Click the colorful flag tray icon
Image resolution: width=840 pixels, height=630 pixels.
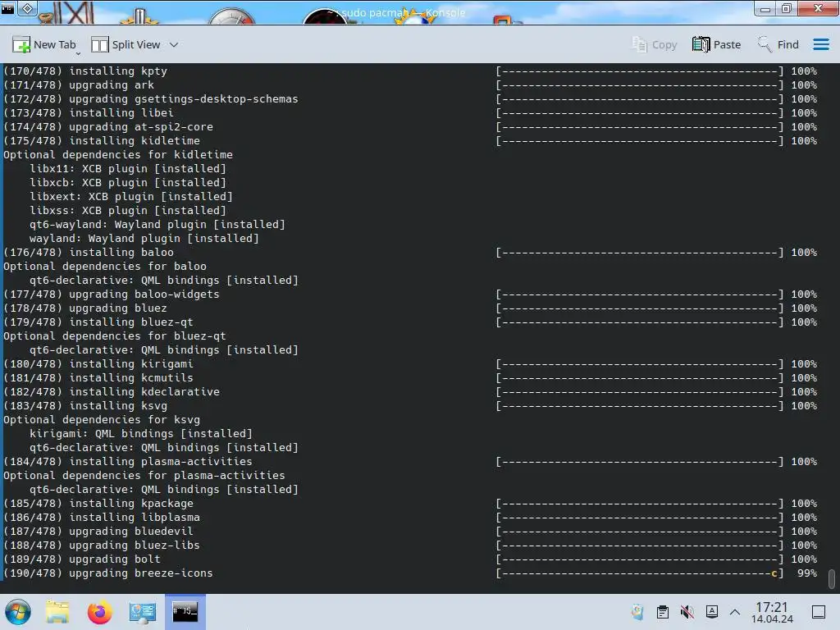click(637, 612)
